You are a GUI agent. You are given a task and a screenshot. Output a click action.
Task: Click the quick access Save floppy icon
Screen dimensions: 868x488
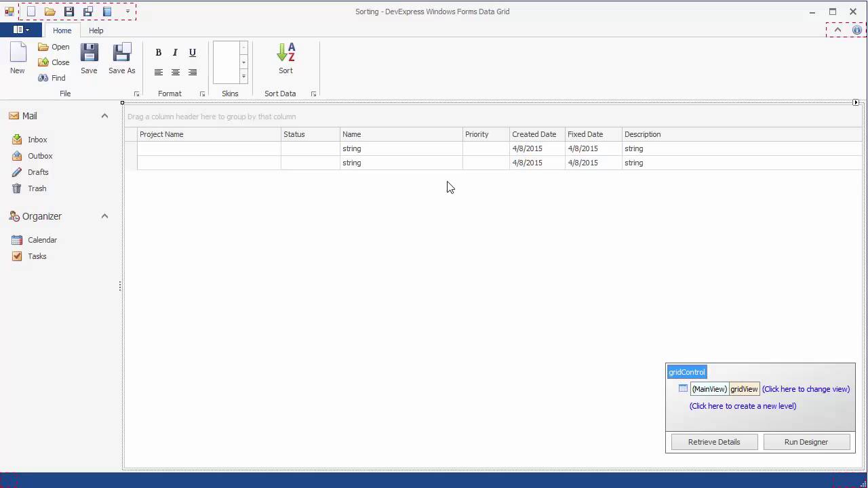coord(69,12)
